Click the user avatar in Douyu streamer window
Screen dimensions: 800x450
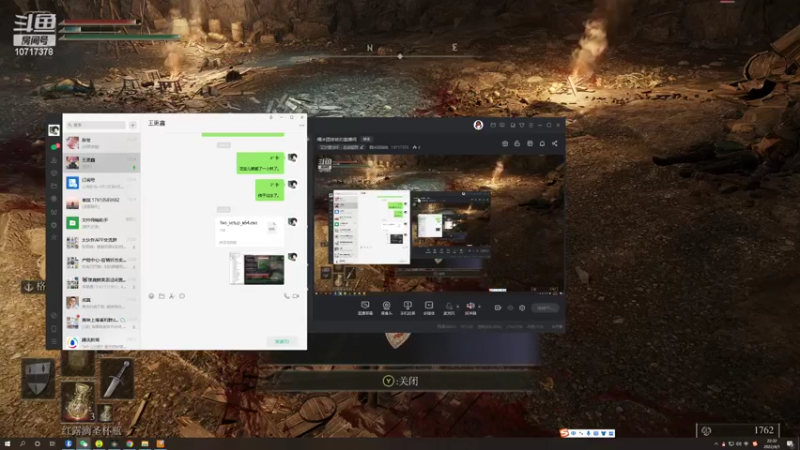[478, 125]
